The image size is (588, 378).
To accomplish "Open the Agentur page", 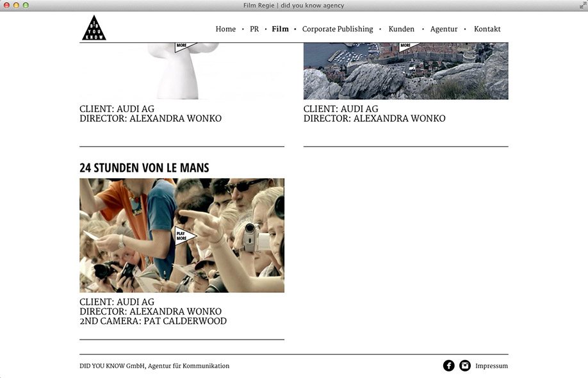I will click(444, 29).
